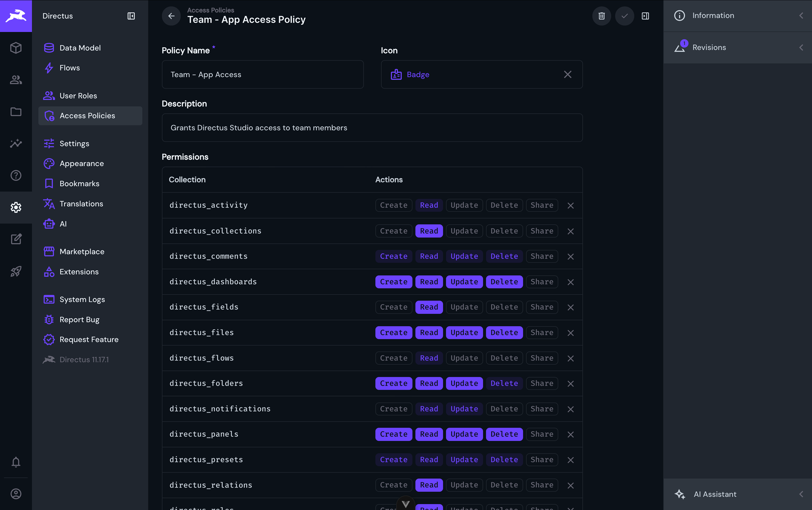Open the Request Feature link
The height and width of the screenshot is (510, 812).
click(90, 340)
